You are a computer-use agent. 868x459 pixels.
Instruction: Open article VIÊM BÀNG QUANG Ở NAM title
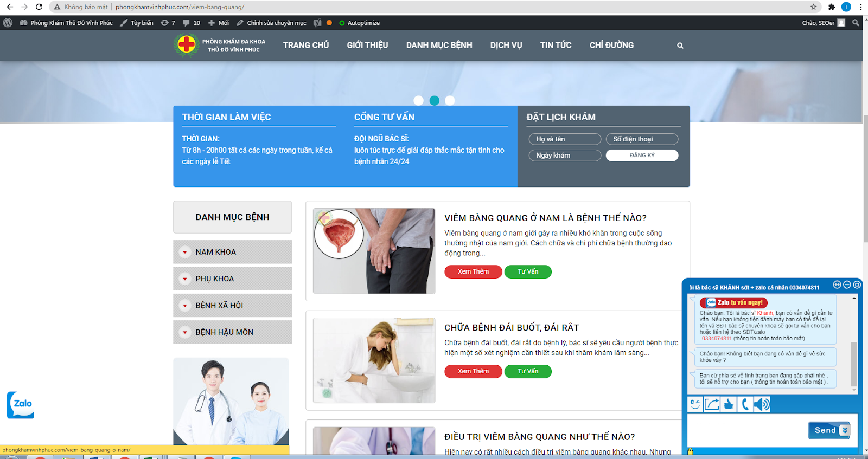tap(545, 218)
